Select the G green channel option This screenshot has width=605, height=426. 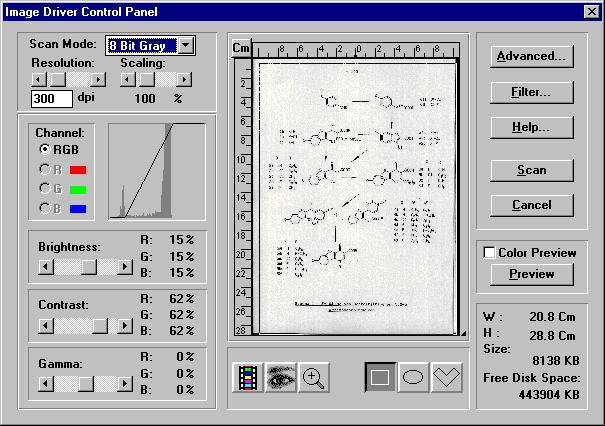45,187
